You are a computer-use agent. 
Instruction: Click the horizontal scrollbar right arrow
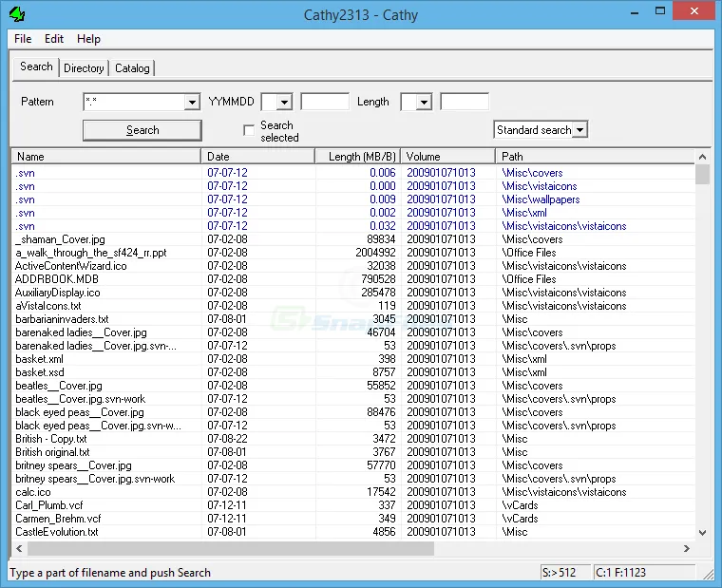(687, 549)
